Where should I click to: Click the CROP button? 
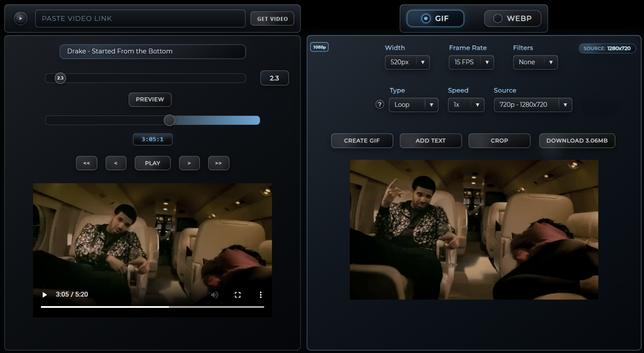point(499,141)
